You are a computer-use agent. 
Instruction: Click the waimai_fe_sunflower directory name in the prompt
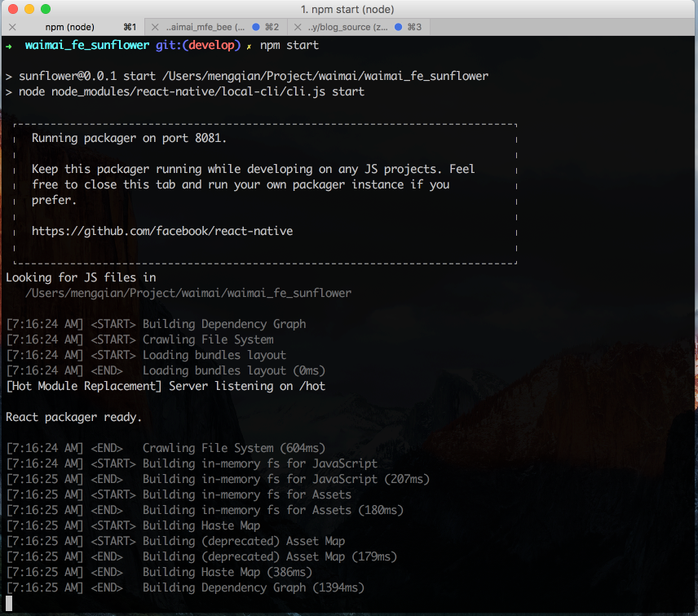87,45
